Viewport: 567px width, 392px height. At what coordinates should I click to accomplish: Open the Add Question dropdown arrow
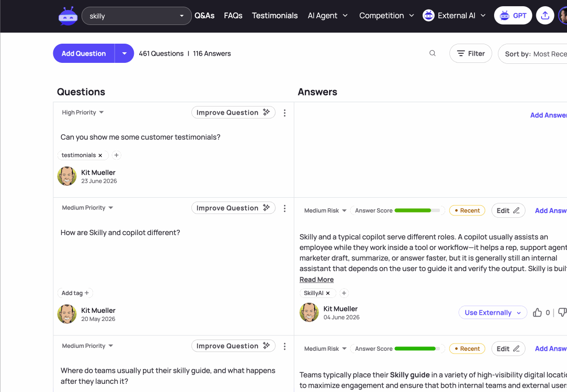click(x=124, y=54)
